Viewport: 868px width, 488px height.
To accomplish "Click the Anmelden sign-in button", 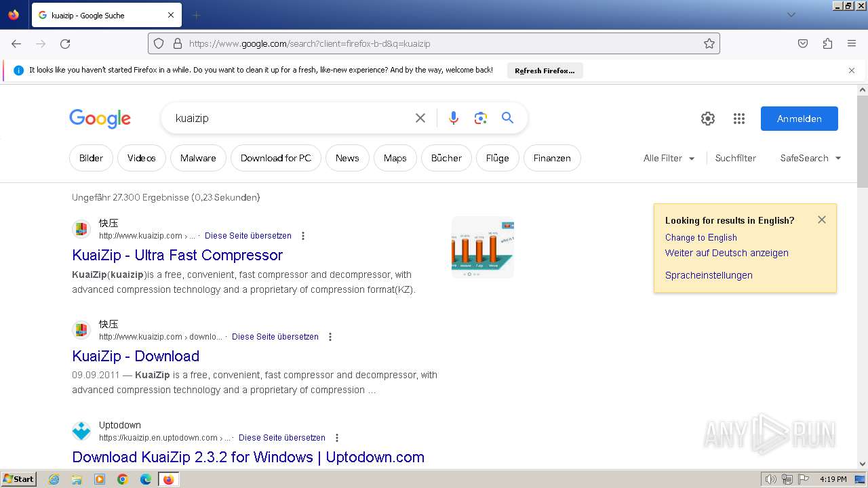I will (x=800, y=119).
